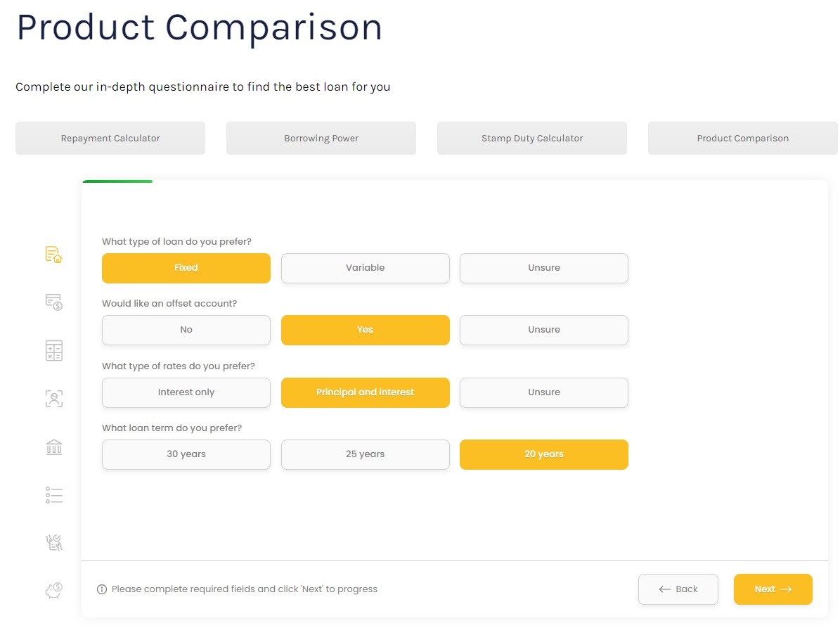This screenshot has width=840, height=628.
Task: Pick Interest only rate type
Action: click(186, 392)
